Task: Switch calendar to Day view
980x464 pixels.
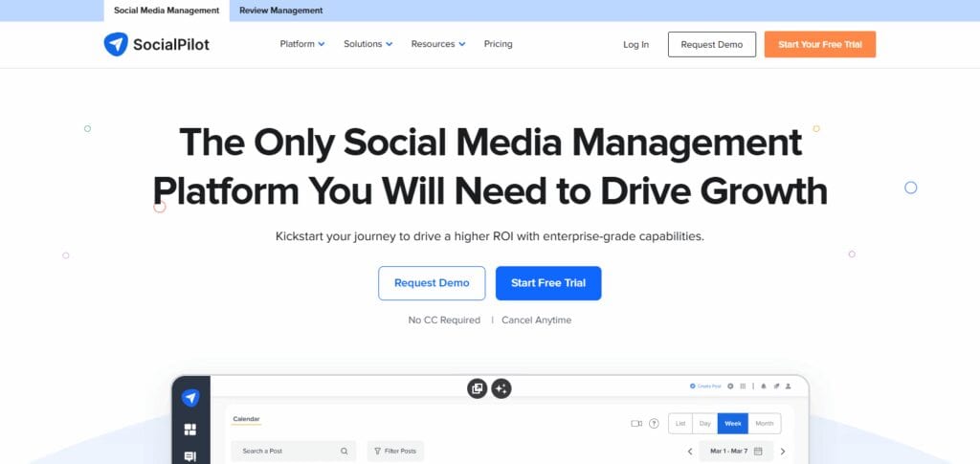Action: [705, 424]
